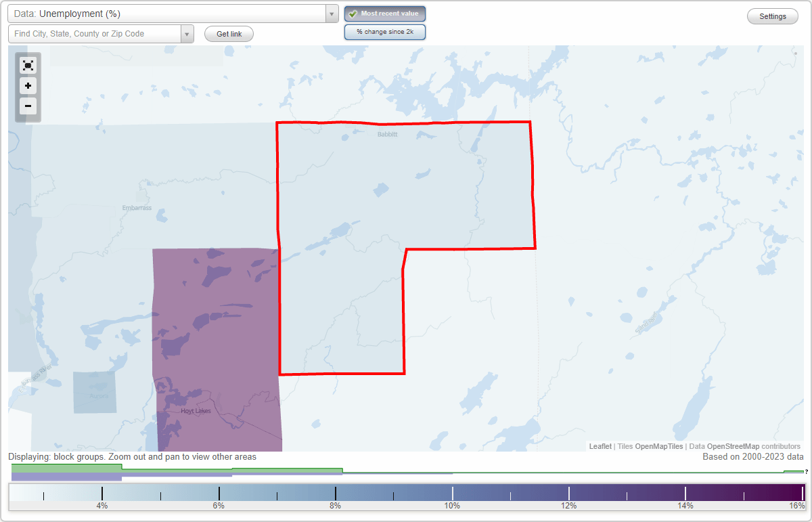Click the 10% mark on the legend color scale
This screenshot has height=522, width=812.
pyautogui.click(x=453, y=494)
